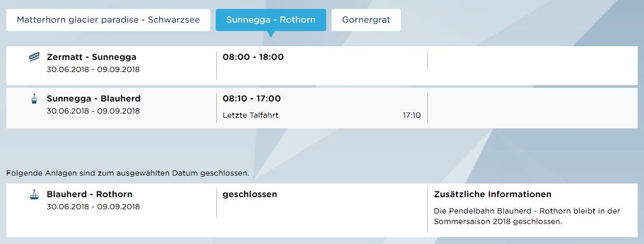Open the Matterhorn glacier paradise - Schwarzsee tab
The height and width of the screenshot is (244, 644).
(x=108, y=20)
